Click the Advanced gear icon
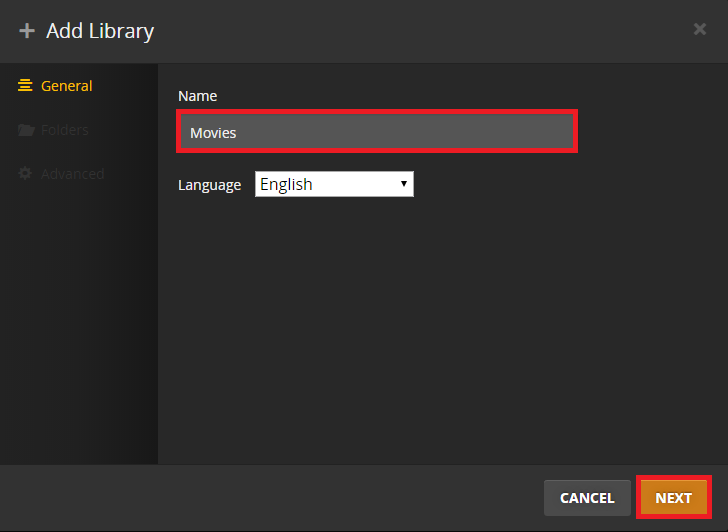Viewport: 728px width, 532px height. [26, 174]
